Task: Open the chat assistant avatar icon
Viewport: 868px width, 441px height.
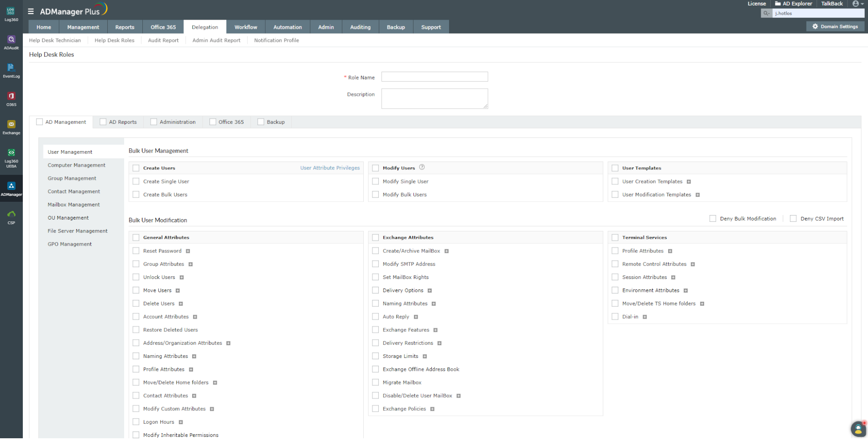Action: coord(858,429)
